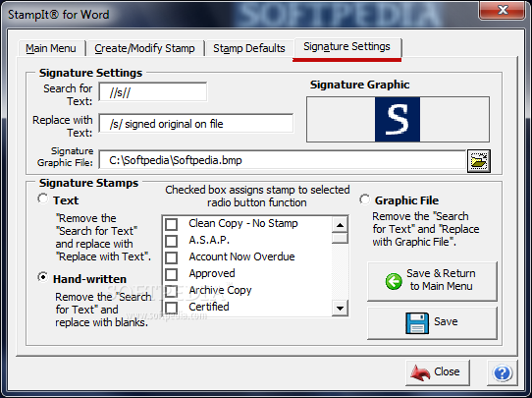The height and width of the screenshot is (398, 532).
Task: Browse for signature graphic file folder icon
Action: [479, 161]
